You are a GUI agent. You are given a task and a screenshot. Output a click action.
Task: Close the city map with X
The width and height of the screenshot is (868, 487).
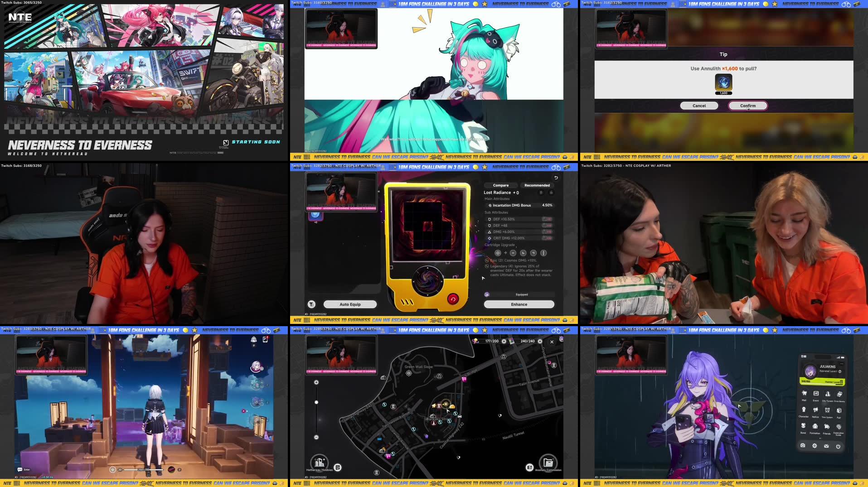coord(552,342)
